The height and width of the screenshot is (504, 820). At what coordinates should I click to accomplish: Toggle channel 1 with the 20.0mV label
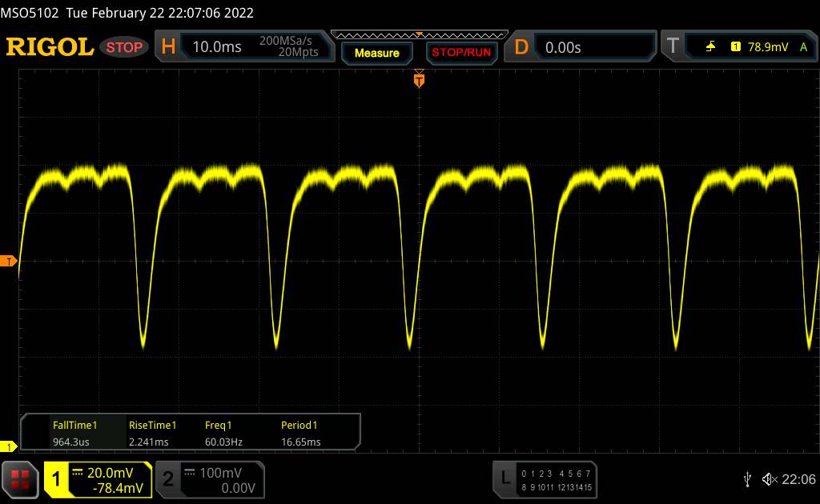pos(98,478)
